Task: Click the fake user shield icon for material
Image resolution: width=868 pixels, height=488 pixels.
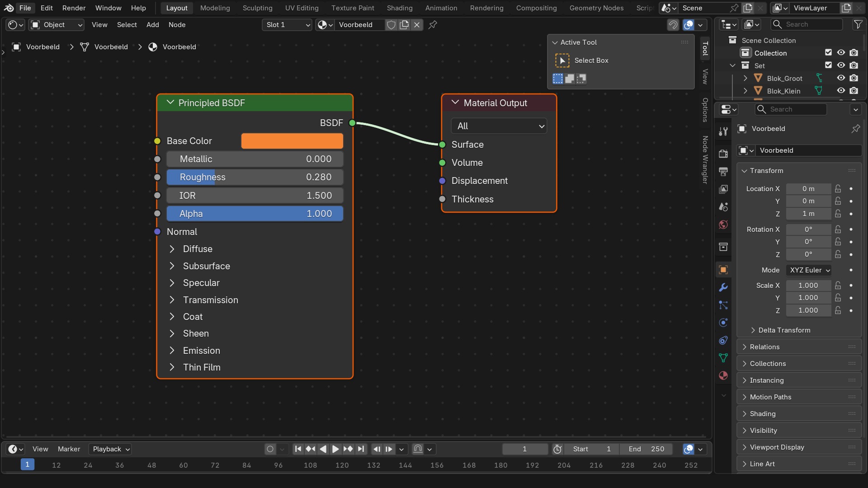Action: pos(392,25)
